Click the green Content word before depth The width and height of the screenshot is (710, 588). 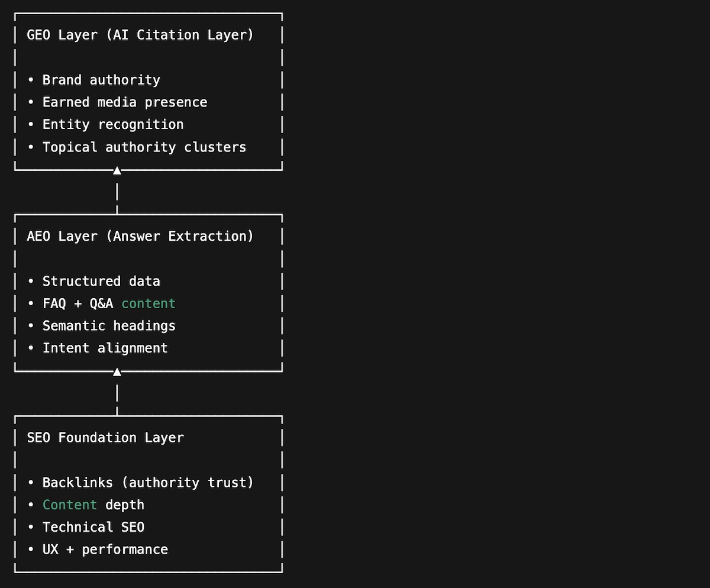pos(70,505)
